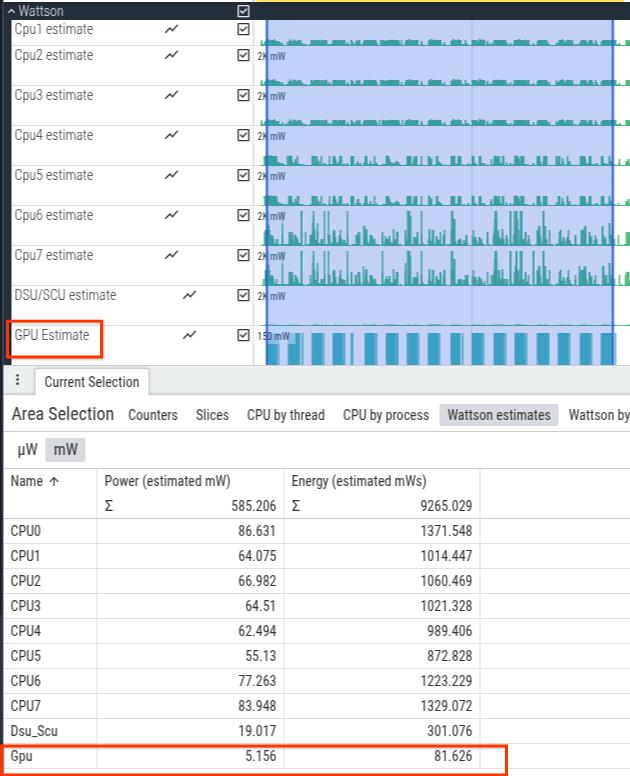Screen dimensions: 630x776
Task: Open the CPU by thread tab
Action: click(285, 415)
